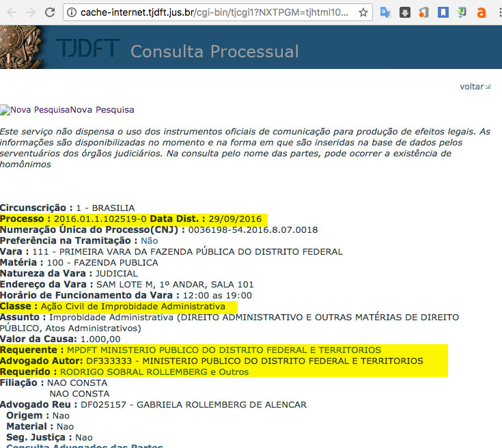Click the blue bookmark extension icon
This screenshot has width=502, height=448.
pos(443,12)
